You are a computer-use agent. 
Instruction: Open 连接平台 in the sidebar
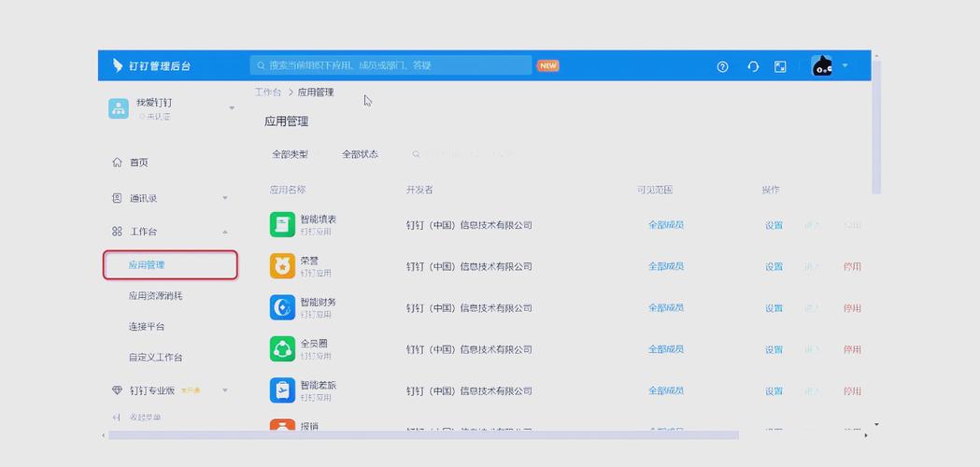pos(147,326)
